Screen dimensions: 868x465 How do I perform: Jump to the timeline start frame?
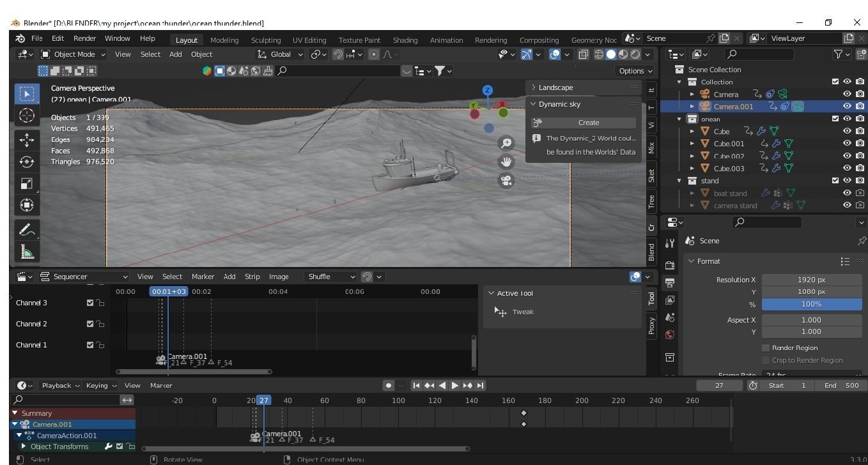tap(416, 385)
